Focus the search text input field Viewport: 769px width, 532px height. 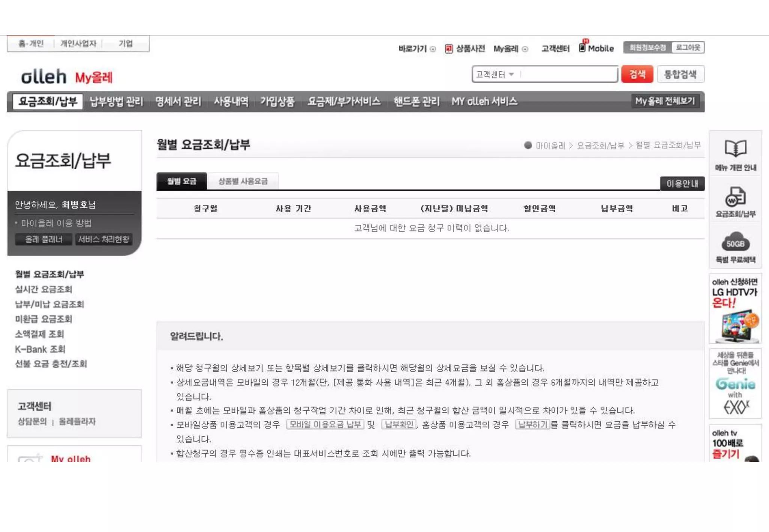[569, 74]
